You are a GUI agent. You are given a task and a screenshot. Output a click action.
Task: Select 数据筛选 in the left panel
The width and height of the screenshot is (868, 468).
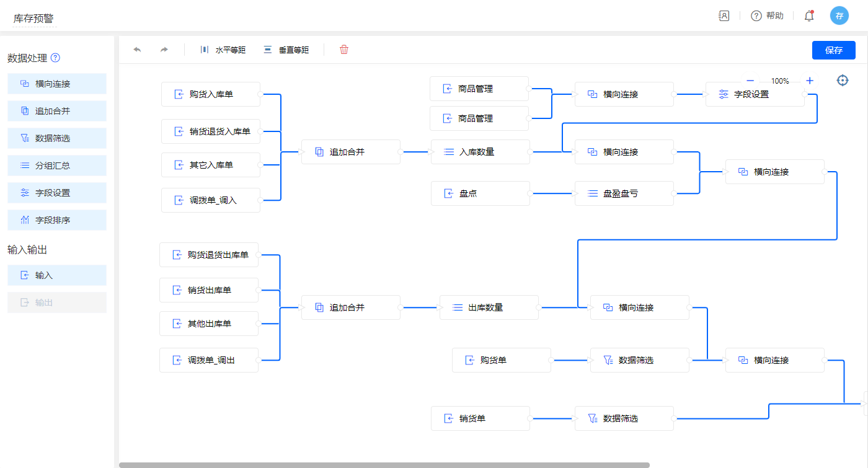[57, 138]
